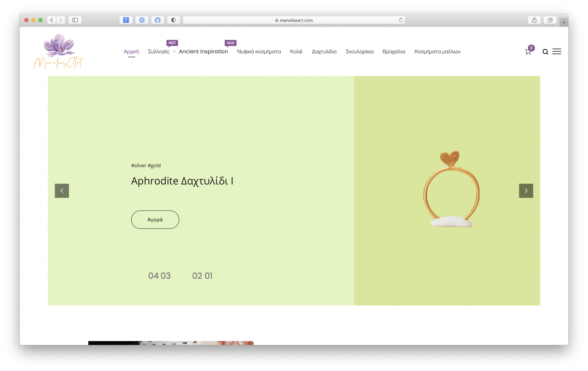The image size is (588, 371).
Task: Open the Συλλογές menu item
Action: (x=159, y=52)
